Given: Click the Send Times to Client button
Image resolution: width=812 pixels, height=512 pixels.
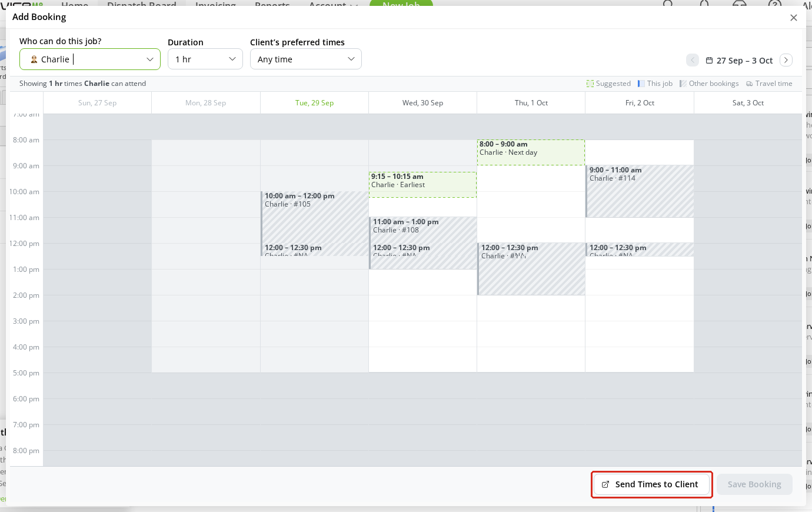Looking at the screenshot, I should [651, 484].
